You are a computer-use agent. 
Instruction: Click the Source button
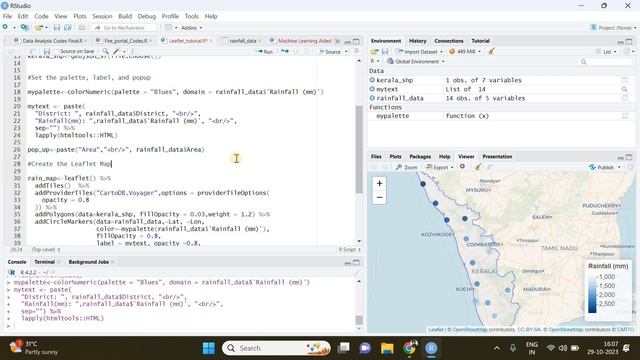(330, 52)
